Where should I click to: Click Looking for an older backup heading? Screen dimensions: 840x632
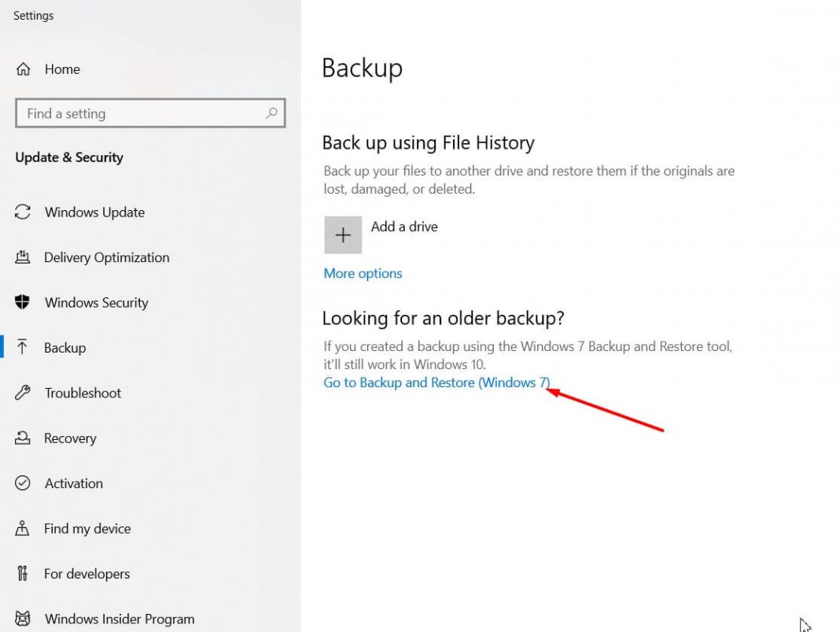pyautogui.click(x=443, y=319)
